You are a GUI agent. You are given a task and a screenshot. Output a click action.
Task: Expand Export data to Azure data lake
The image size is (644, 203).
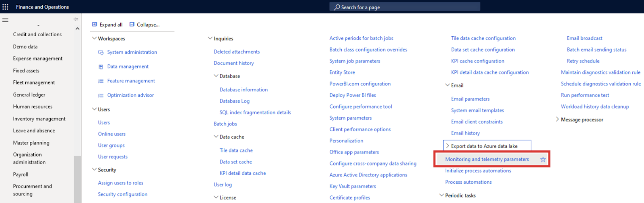coord(448,146)
